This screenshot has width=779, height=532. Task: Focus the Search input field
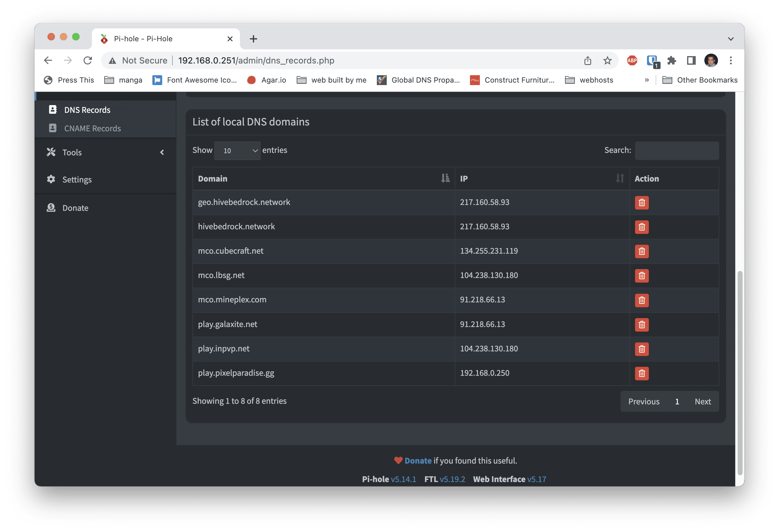click(676, 150)
